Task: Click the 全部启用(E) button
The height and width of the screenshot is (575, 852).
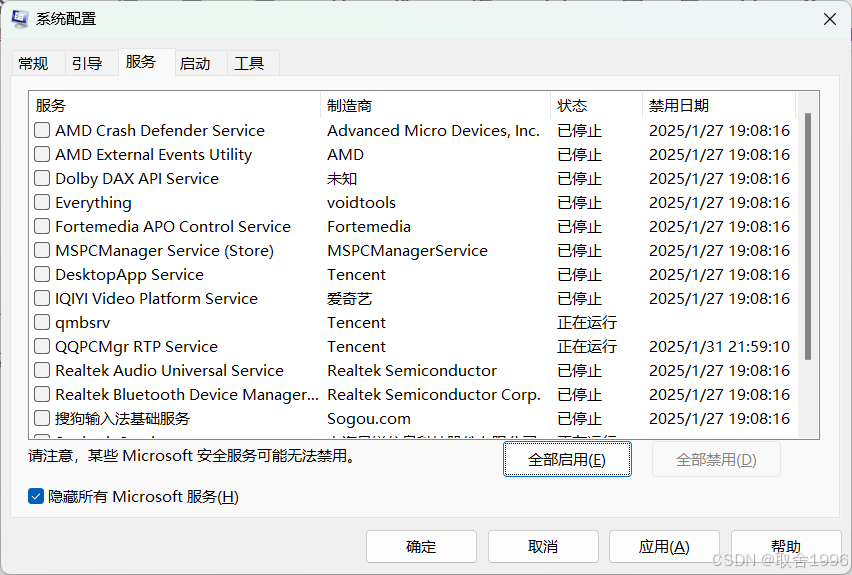Action: [567, 459]
